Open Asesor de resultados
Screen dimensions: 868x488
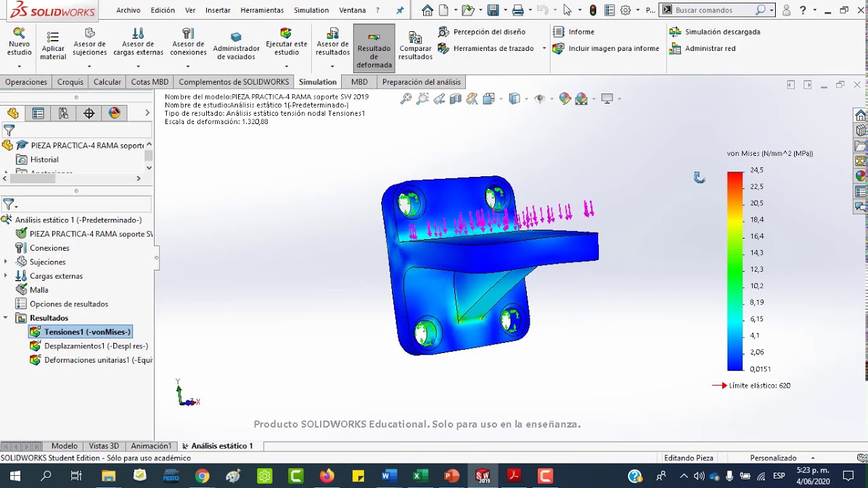[332, 42]
